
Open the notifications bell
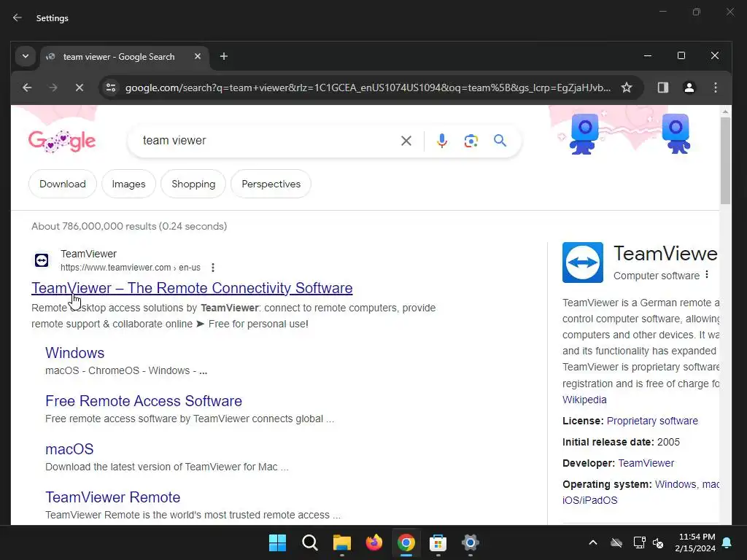[727, 542]
